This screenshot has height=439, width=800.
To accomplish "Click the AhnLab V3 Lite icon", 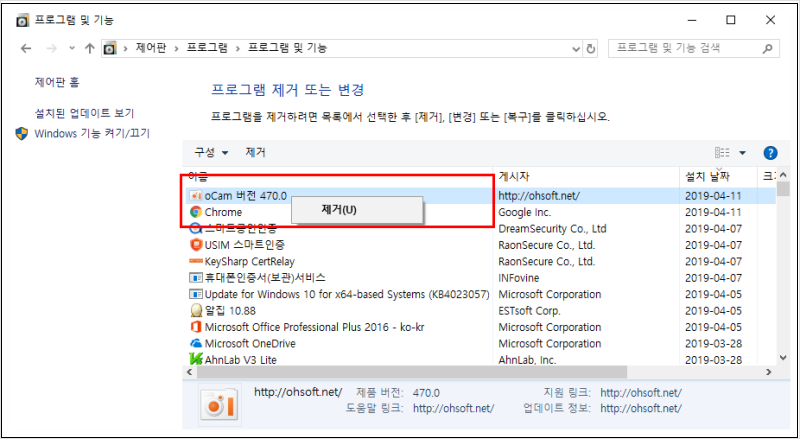I will point(195,359).
